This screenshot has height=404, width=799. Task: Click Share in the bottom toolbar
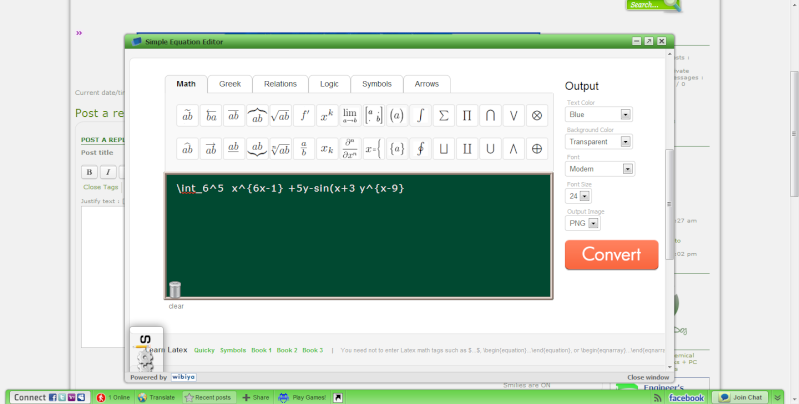[x=256, y=397]
